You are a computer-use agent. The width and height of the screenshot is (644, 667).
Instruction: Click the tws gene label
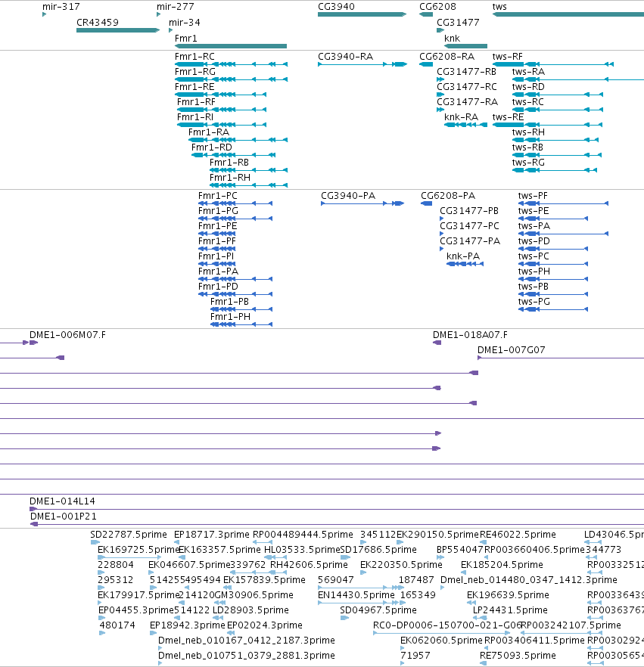[499, 7]
